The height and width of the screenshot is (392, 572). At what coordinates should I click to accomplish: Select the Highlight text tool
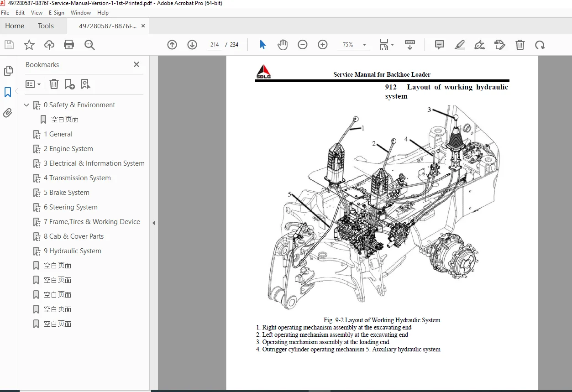(460, 45)
